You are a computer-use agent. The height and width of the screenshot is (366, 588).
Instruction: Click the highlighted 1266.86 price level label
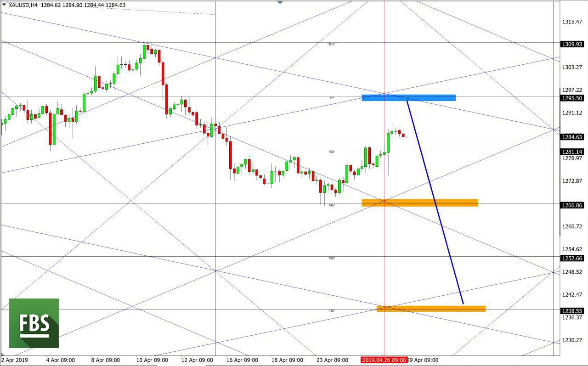pos(572,205)
